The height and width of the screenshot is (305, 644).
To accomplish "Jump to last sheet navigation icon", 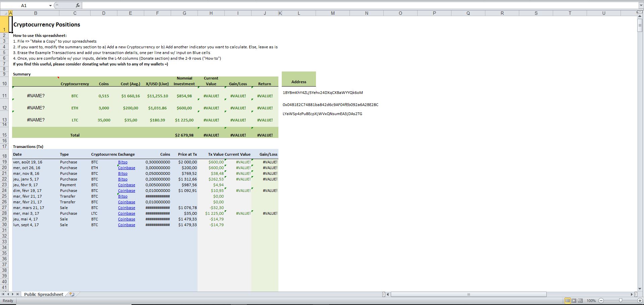I will (x=17, y=294).
